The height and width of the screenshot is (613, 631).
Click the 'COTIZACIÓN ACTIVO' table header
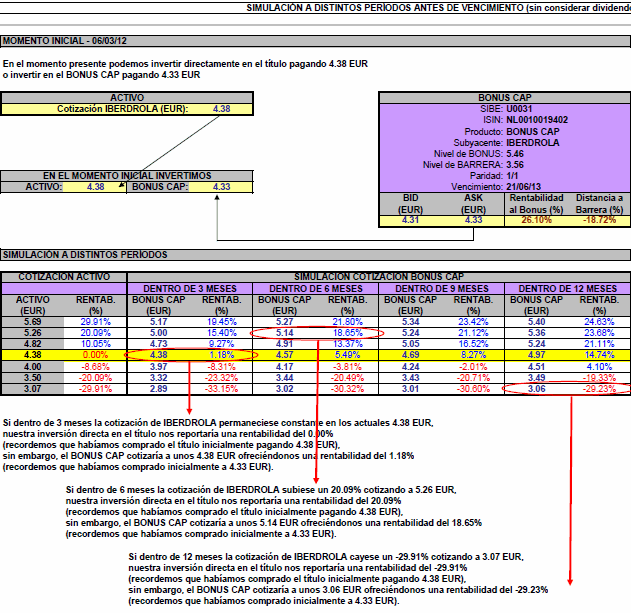tap(64, 277)
